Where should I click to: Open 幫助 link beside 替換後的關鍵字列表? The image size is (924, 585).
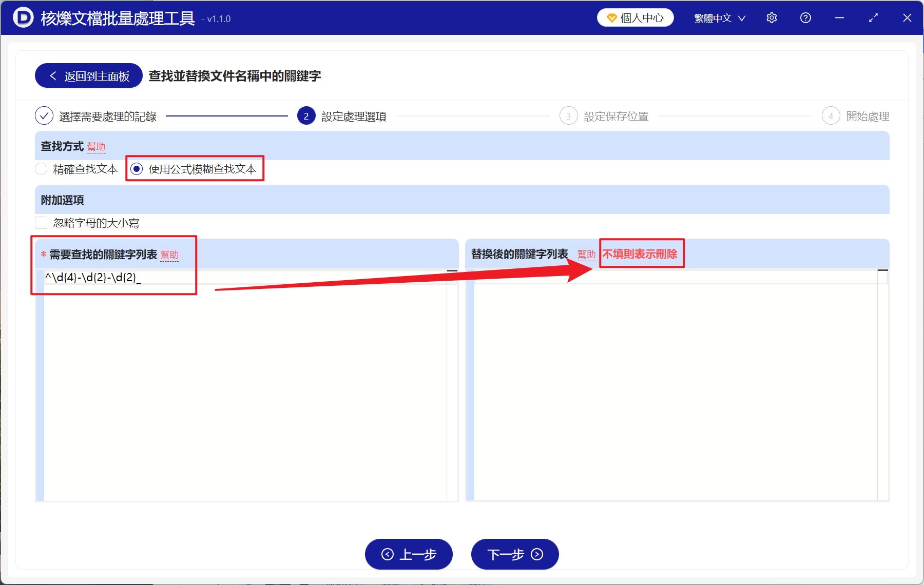pos(586,254)
